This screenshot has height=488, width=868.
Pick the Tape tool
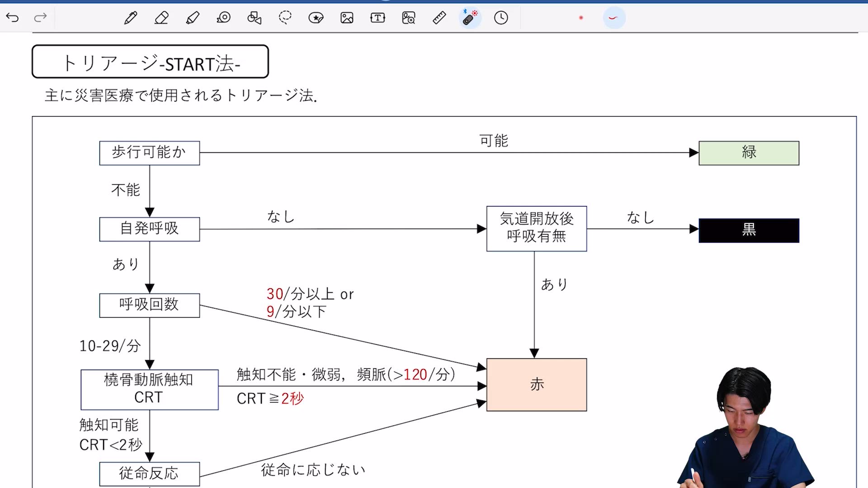(x=223, y=18)
